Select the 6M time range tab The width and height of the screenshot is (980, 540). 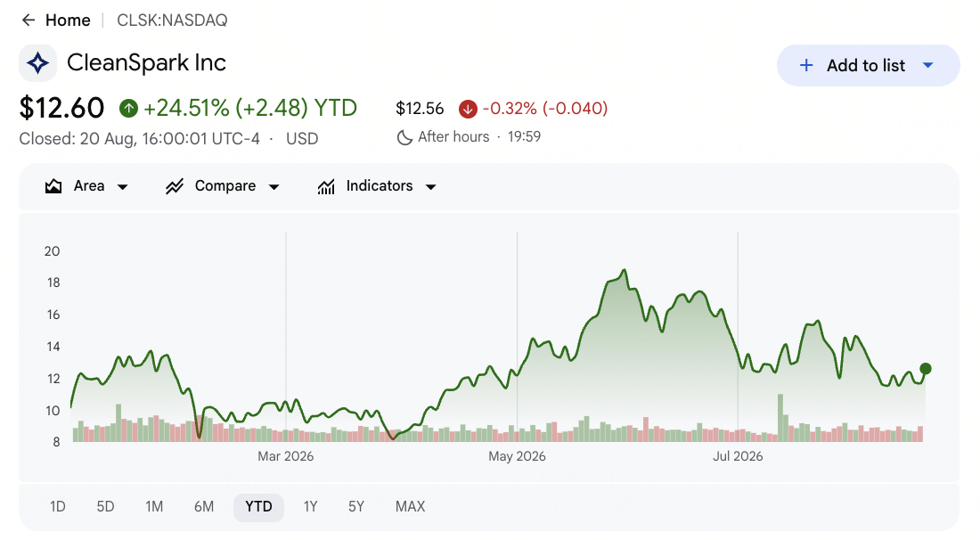(204, 506)
